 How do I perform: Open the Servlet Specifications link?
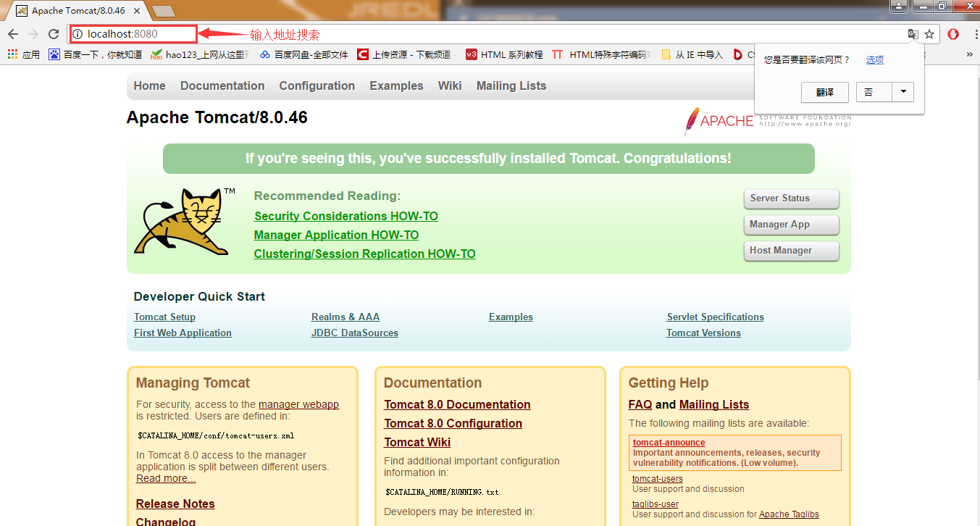pyautogui.click(x=716, y=317)
